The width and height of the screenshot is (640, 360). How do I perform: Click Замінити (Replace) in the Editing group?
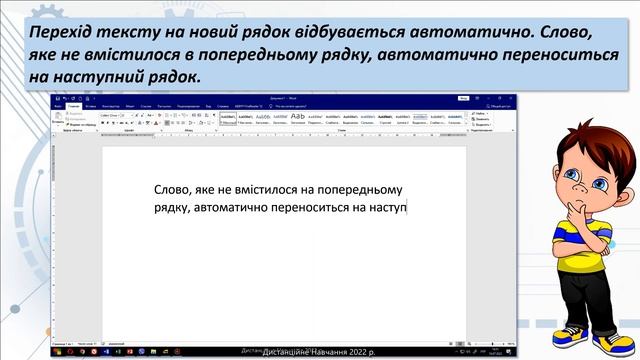[x=480, y=119]
